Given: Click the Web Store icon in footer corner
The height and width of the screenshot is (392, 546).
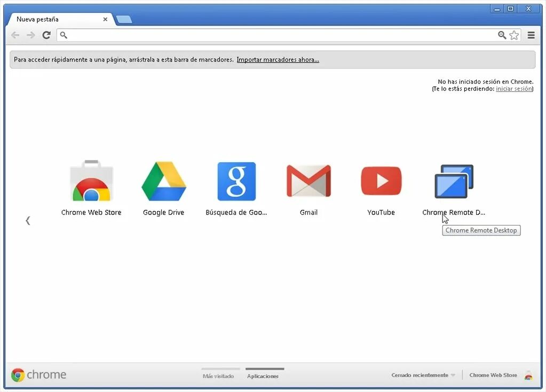Looking at the screenshot, I should pyautogui.click(x=528, y=375).
